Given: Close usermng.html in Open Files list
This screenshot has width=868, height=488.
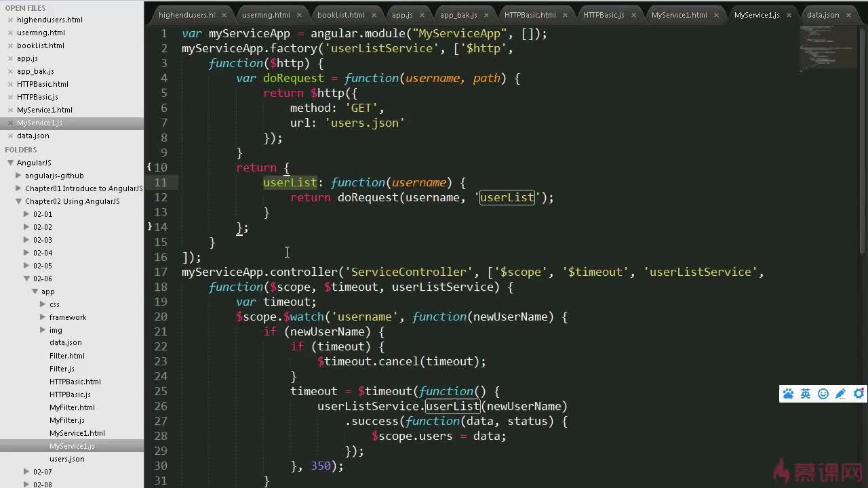Looking at the screenshot, I should pyautogui.click(x=10, y=33).
